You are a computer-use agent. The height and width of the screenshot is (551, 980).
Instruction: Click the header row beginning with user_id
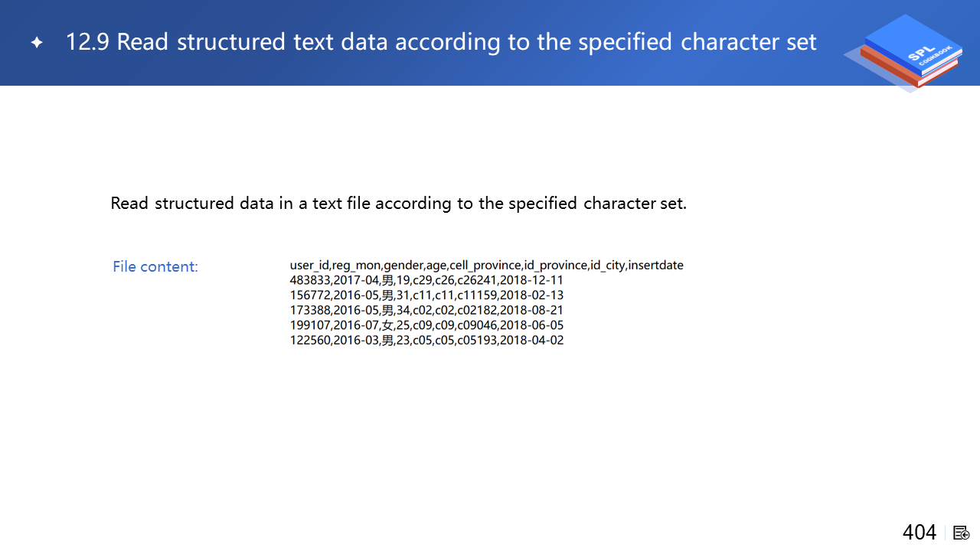click(x=486, y=266)
